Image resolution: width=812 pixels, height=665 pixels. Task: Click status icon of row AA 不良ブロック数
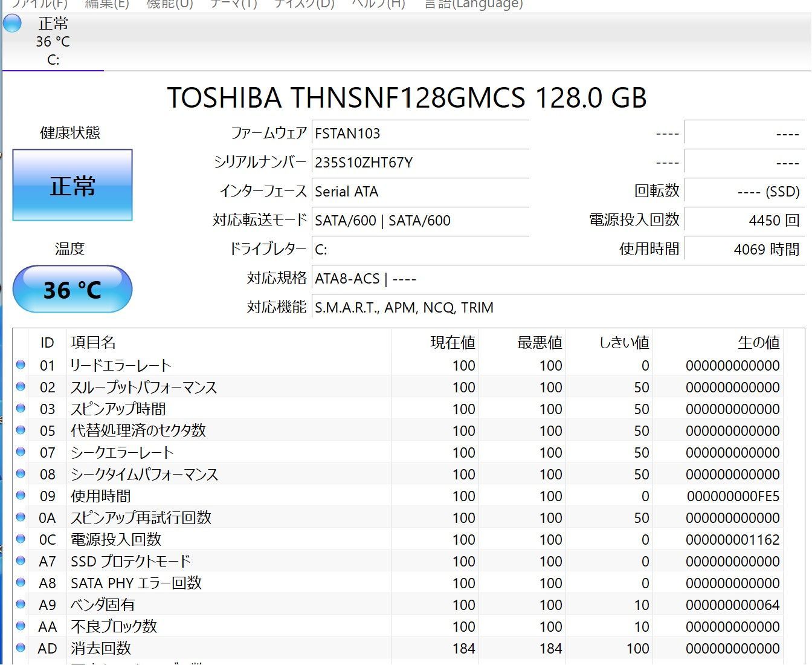[x=21, y=626]
